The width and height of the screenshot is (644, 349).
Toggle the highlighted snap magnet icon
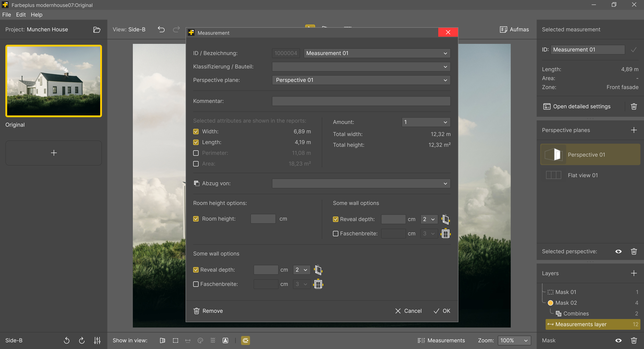[246, 340]
